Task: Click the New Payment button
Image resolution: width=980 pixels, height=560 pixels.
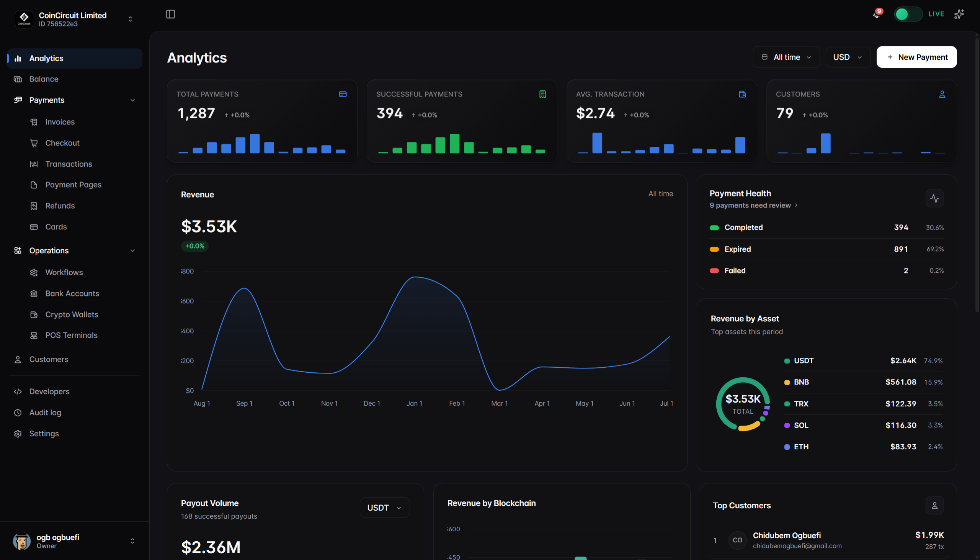Action: pos(916,57)
